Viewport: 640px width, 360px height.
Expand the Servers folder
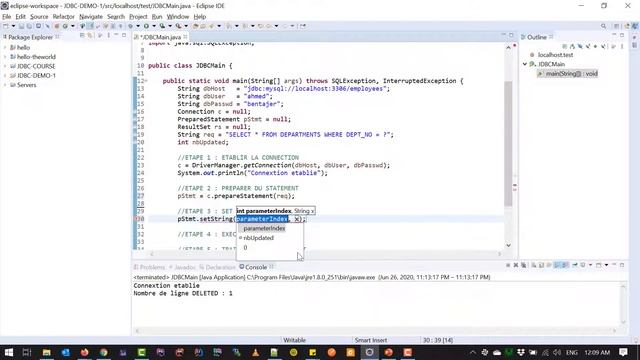pyautogui.click(x=5, y=85)
